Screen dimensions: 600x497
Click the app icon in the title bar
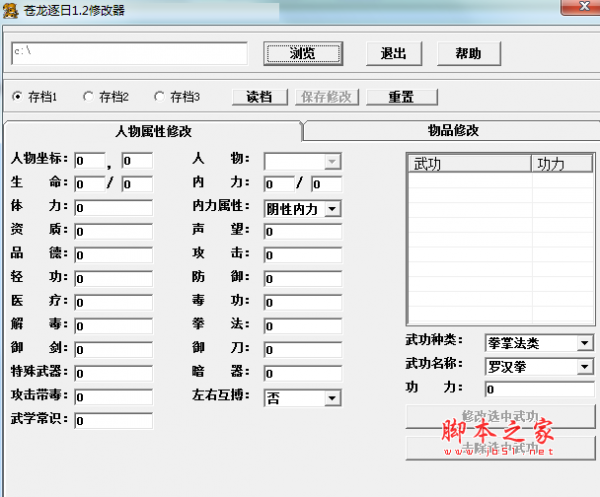click(10, 10)
